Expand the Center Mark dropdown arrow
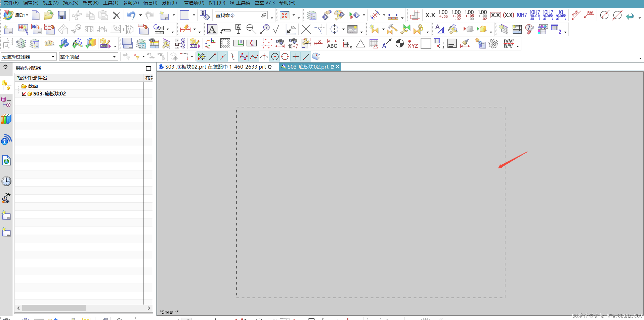Screen dimensions: 644x320 [343, 29]
